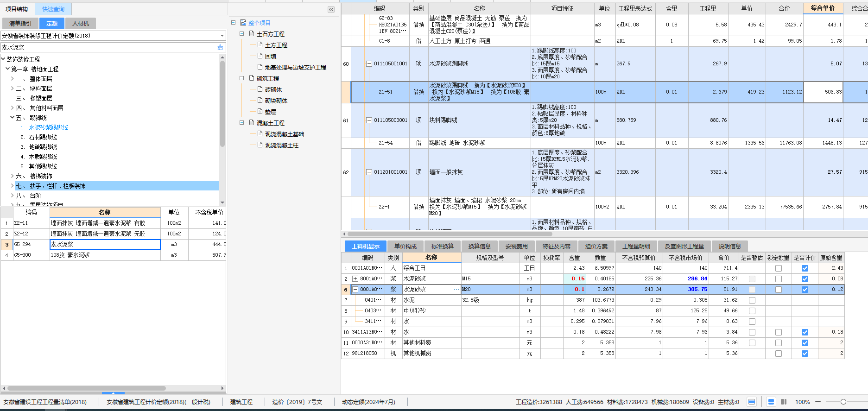Click the main table horizontal scrollbar
This screenshot has width=868, height=411.
(450, 234)
